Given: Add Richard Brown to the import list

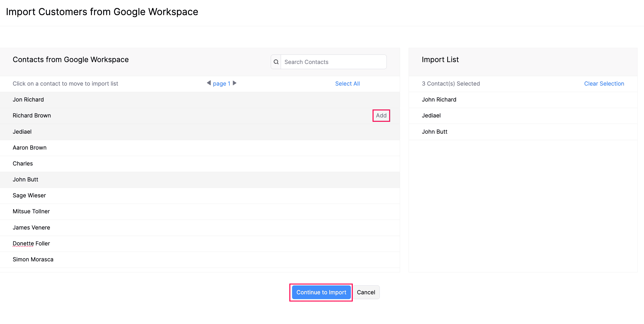Looking at the screenshot, I should tap(381, 116).
